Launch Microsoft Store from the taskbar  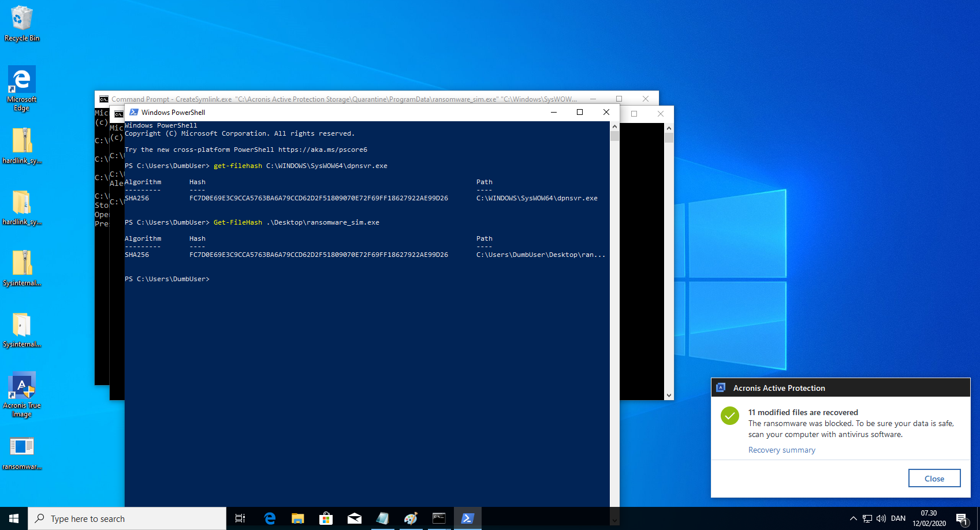(326, 518)
